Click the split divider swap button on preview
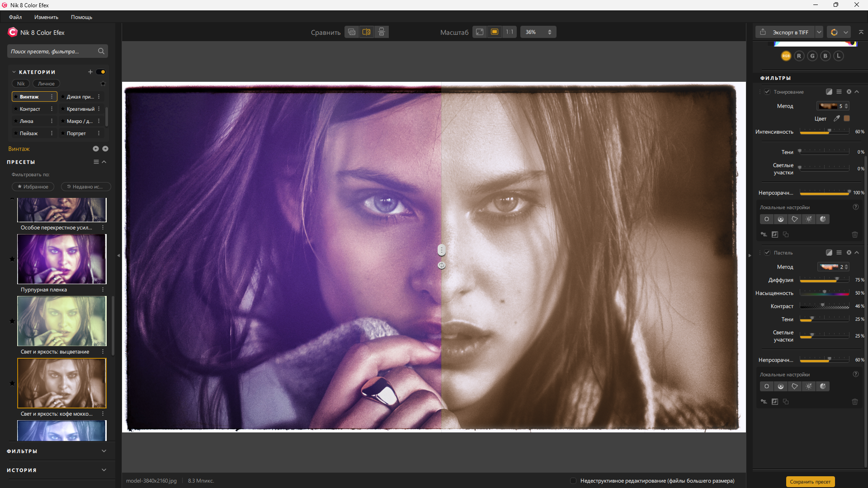Image resolution: width=868 pixels, height=488 pixels. pos(442,266)
